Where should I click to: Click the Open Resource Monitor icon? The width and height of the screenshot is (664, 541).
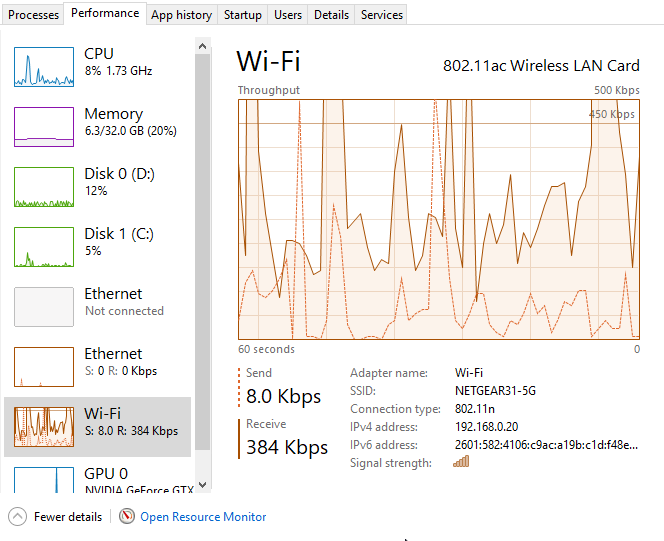click(x=127, y=517)
